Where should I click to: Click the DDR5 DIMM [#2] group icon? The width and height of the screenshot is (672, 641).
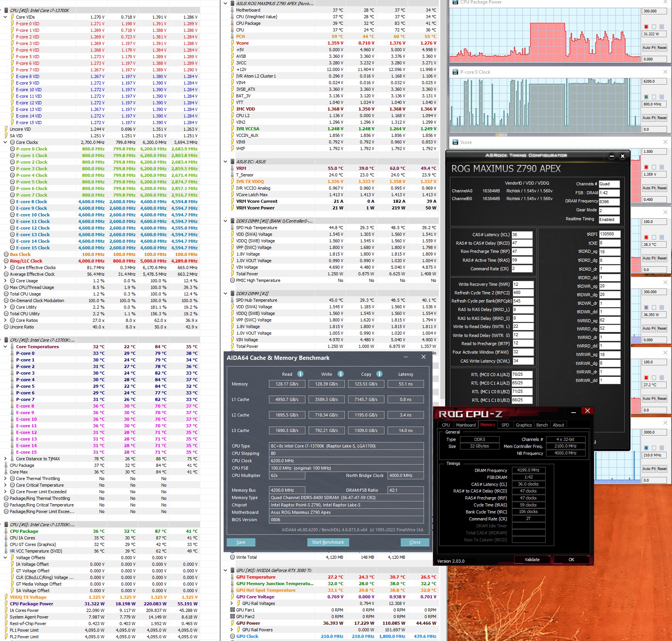click(233, 294)
